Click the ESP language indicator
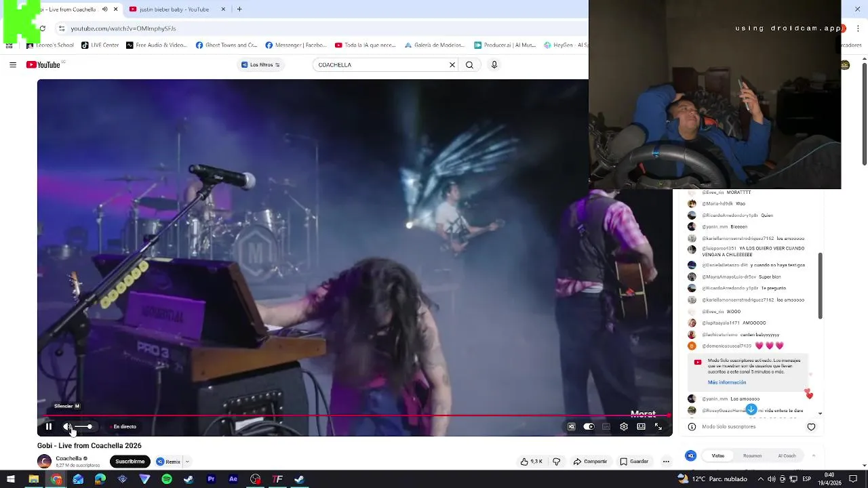The height and width of the screenshot is (488, 868). [807, 479]
